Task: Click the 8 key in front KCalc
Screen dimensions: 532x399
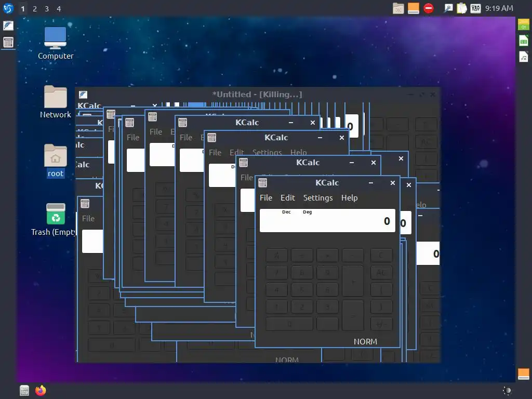Action: pos(302,272)
